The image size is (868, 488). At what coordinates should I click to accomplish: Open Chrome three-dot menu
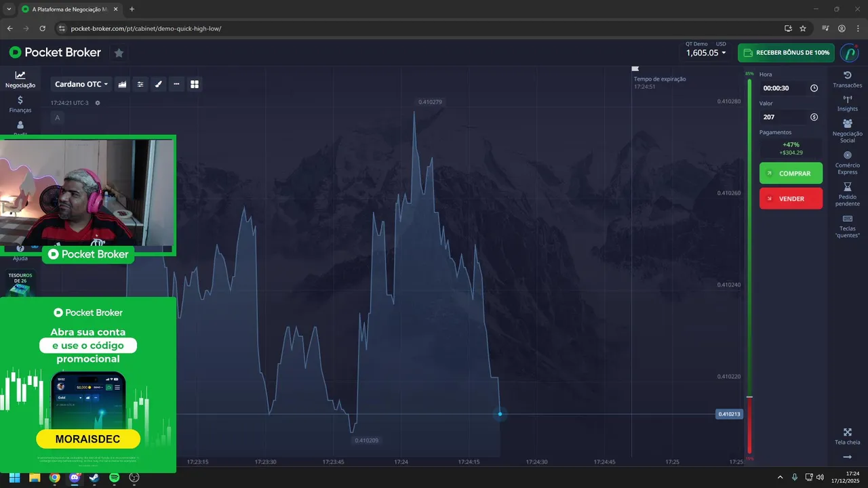(857, 28)
